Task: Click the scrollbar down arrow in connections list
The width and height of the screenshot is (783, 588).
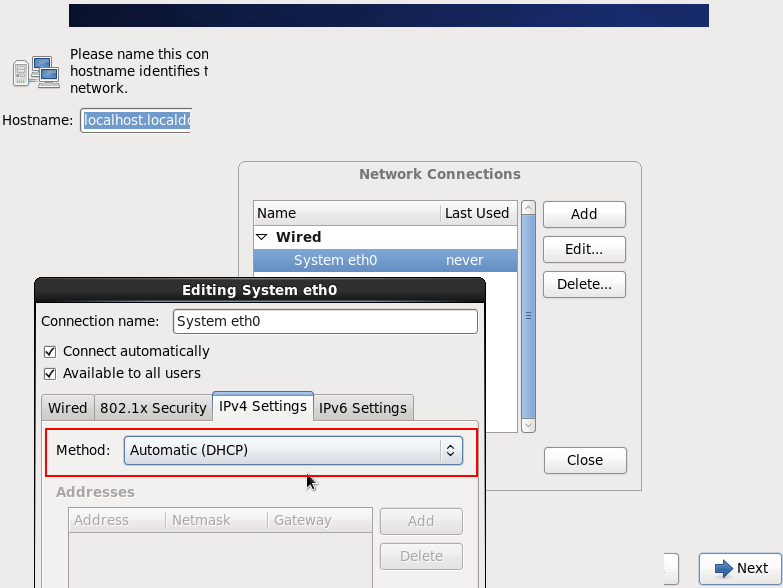Action: pyautogui.click(x=528, y=425)
